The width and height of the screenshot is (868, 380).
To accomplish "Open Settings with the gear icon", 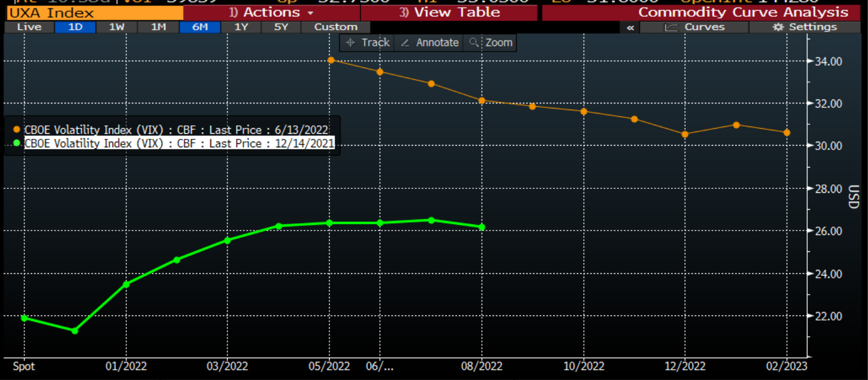I will coord(805,27).
